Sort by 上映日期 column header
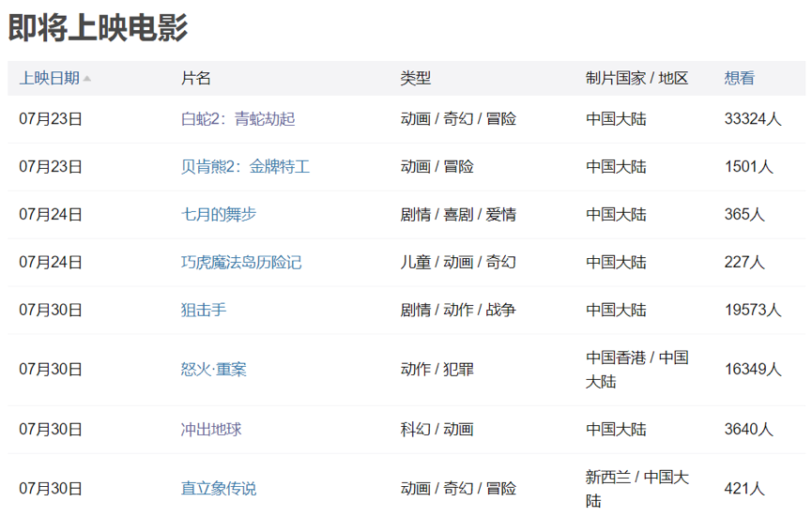 (49, 78)
